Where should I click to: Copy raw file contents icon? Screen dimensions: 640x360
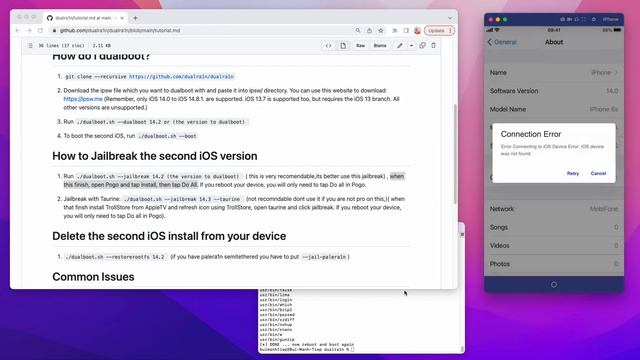[422, 46]
